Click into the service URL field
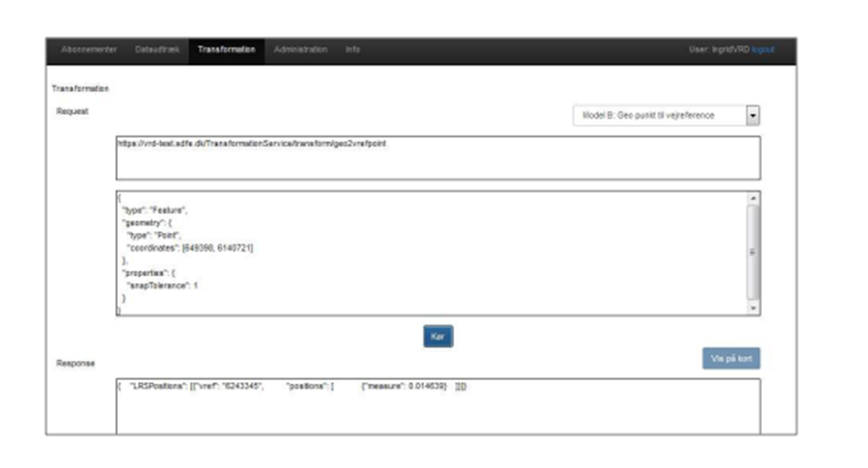The width and height of the screenshot is (868, 468). point(437,158)
